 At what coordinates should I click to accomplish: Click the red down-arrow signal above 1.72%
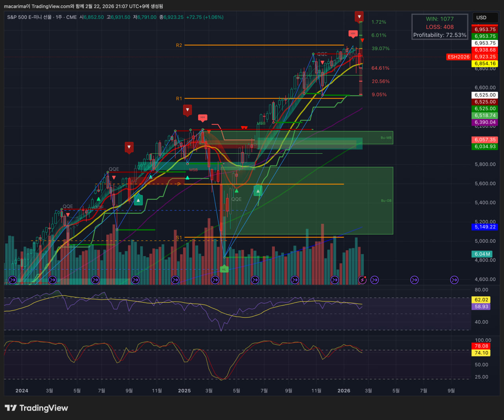(x=359, y=17)
